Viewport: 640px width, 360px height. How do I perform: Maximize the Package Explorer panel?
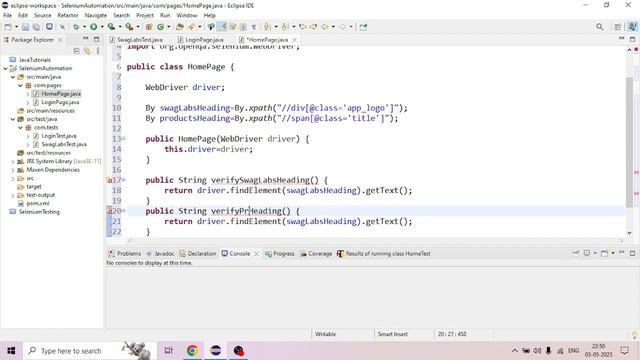click(96, 39)
